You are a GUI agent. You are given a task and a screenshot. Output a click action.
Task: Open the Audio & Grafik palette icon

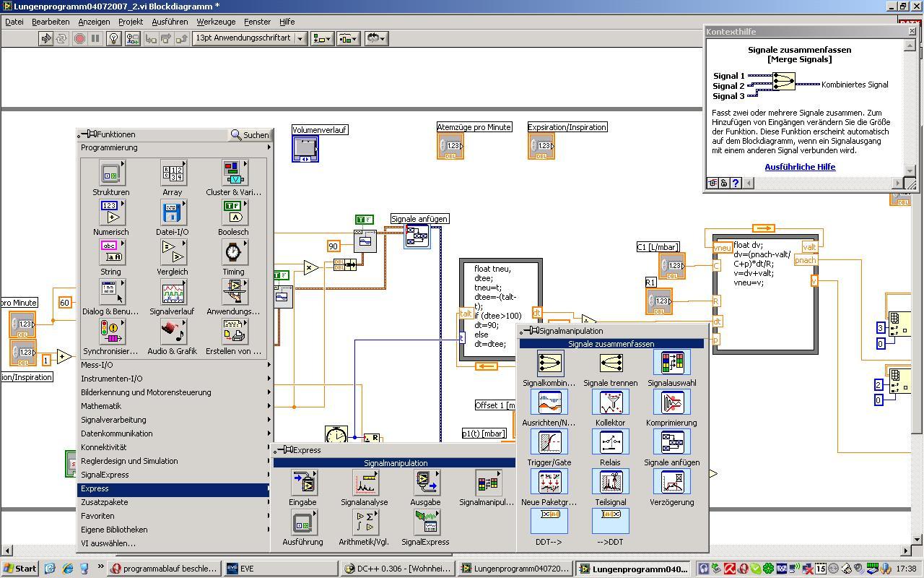pos(173,332)
